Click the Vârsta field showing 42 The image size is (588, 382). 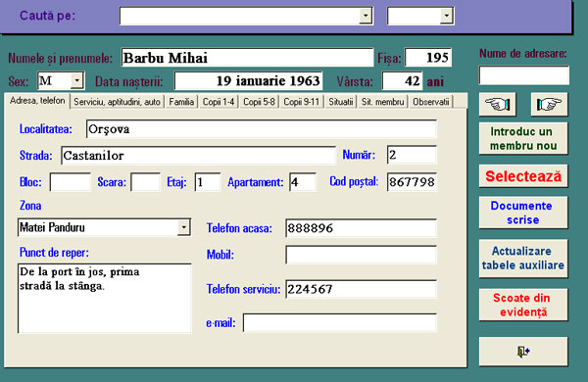pyautogui.click(x=403, y=80)
